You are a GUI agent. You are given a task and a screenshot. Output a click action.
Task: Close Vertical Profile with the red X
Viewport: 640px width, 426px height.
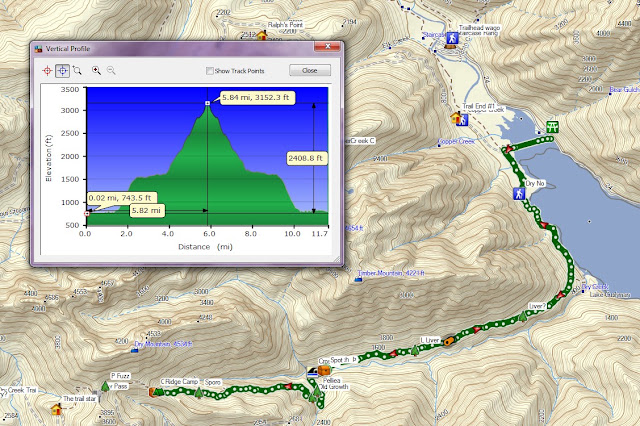coord(327,47)
